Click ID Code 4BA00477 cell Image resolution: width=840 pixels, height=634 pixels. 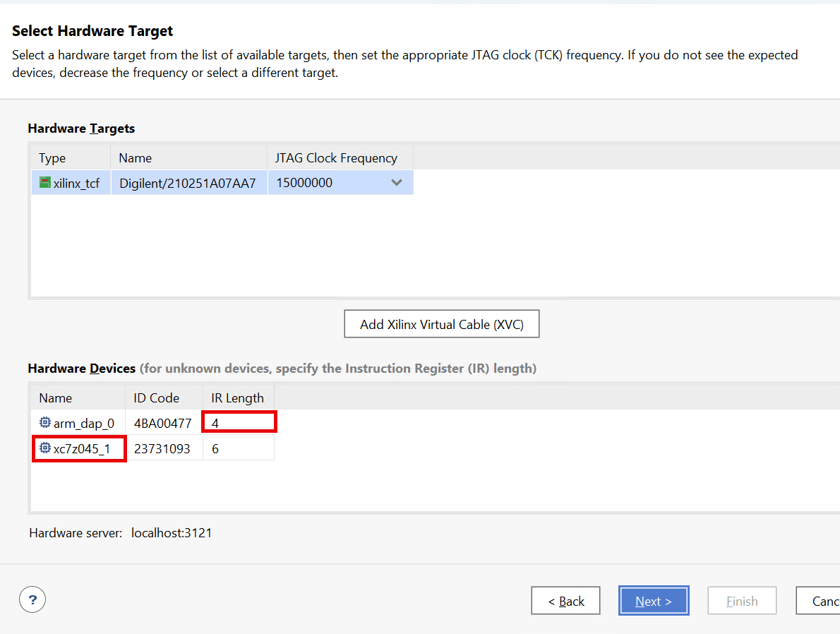click(x=163, y=423)
